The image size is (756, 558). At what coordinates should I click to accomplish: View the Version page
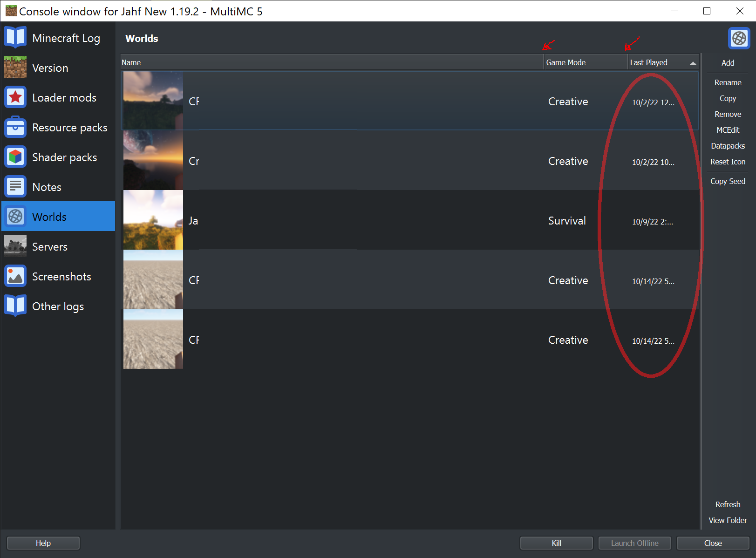coord(50,68)
